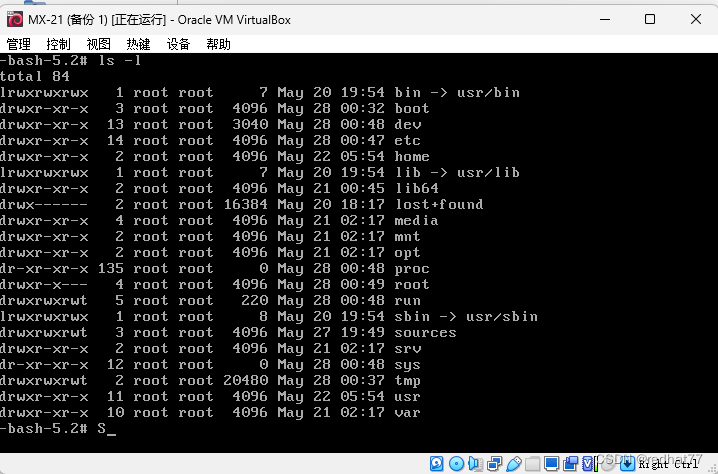Click the last bash prompt with cursor

[x=58, y=429]
